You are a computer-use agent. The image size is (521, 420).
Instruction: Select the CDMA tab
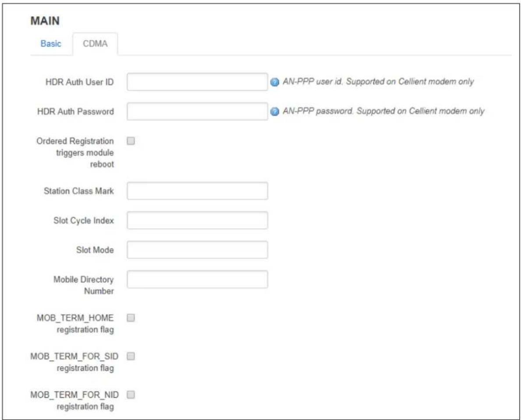95,43
